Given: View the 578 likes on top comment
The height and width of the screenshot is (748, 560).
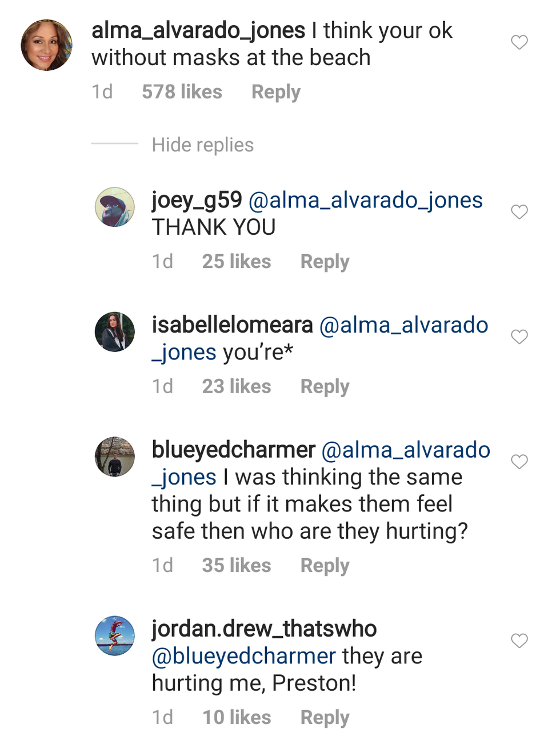Looking at the screenshot, I should point(182,92).
